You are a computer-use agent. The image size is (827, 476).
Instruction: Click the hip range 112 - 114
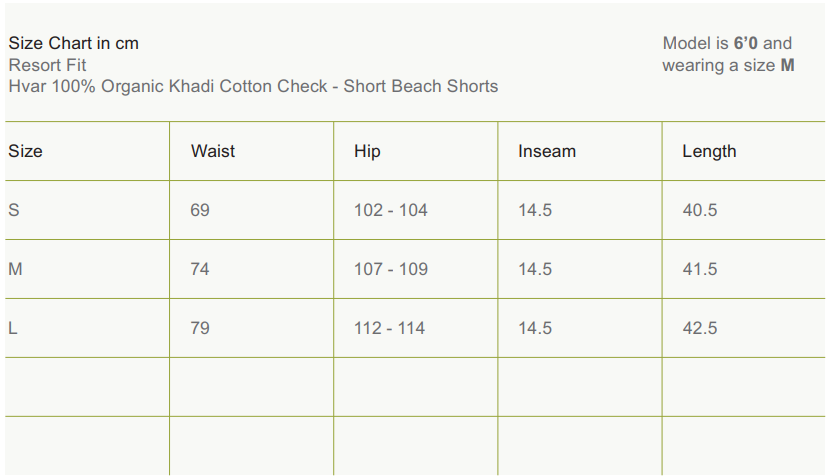pyautogui.click(x=389, y=328)
